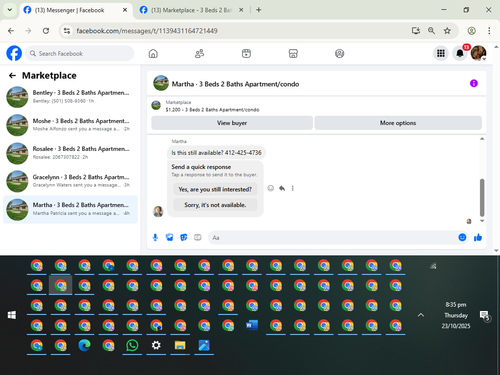Open Moshe conversation in the list
The height and width of the screenshot is (375, 500).
(x=70, y=125)
